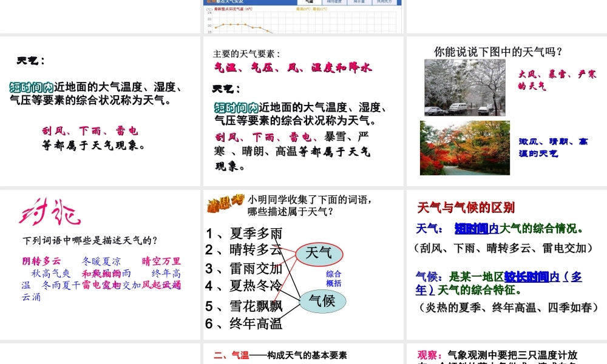Select the phrase "秋高气爽" on the discussion slide

point(51,274)
